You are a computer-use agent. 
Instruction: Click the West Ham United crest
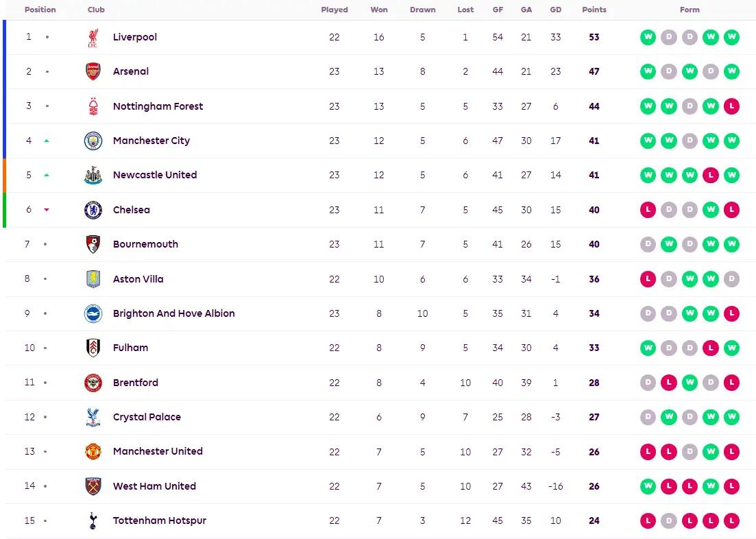(93, 486)
